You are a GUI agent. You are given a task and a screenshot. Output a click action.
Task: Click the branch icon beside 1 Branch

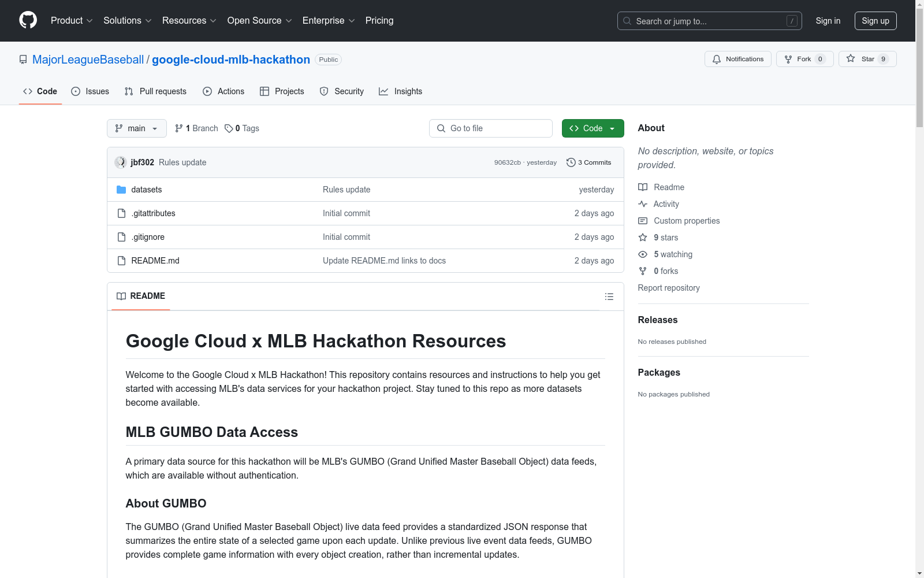pyautogui.click(x=179, y=128)
